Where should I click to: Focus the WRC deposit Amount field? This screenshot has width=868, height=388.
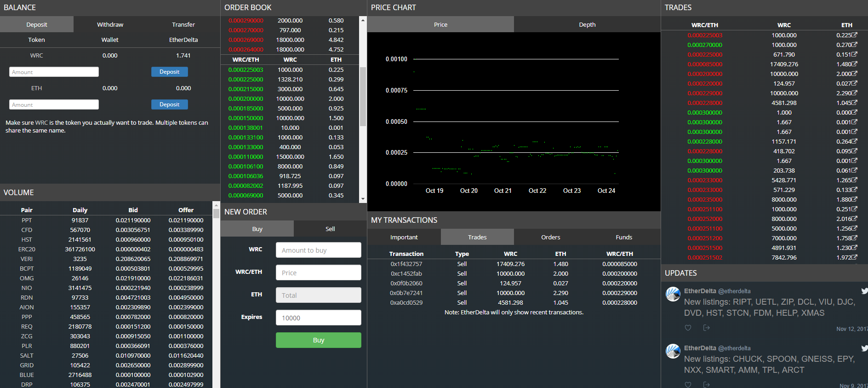click(54, 72)
